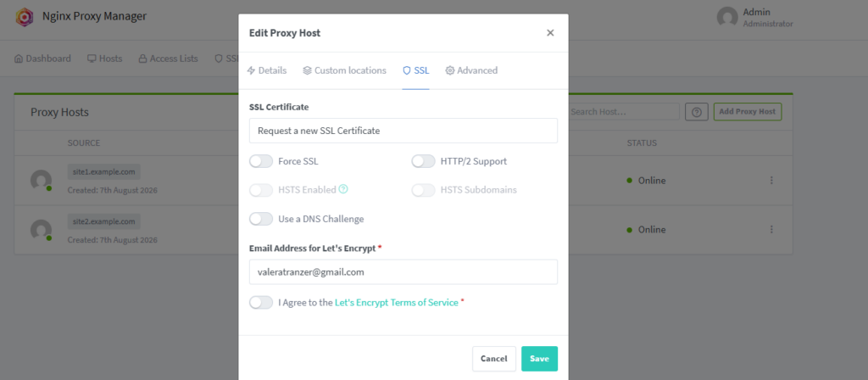The height and width of the screenshot is (380, 868).
Task: Open the Advanced tab
Action: [471, 70]
